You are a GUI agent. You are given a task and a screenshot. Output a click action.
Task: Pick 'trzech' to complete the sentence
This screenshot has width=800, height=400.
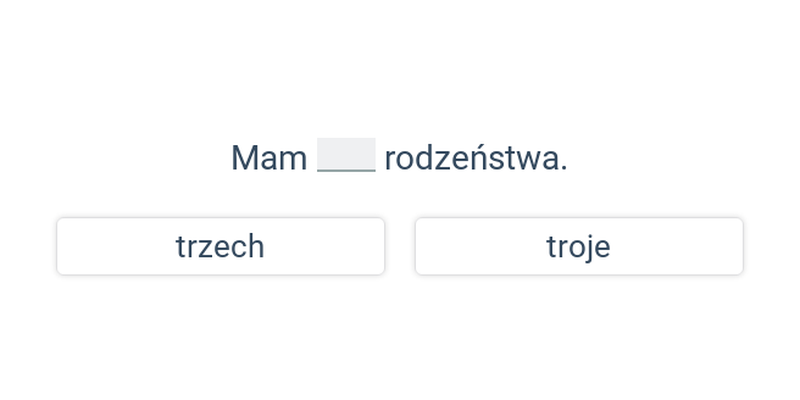coord(220,246)
